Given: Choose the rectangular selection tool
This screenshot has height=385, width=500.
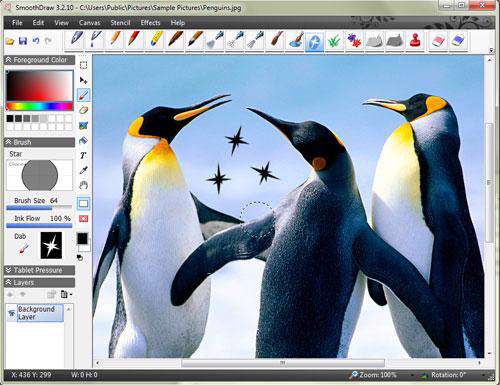Looking at the screenshot, I should point(83,65).
